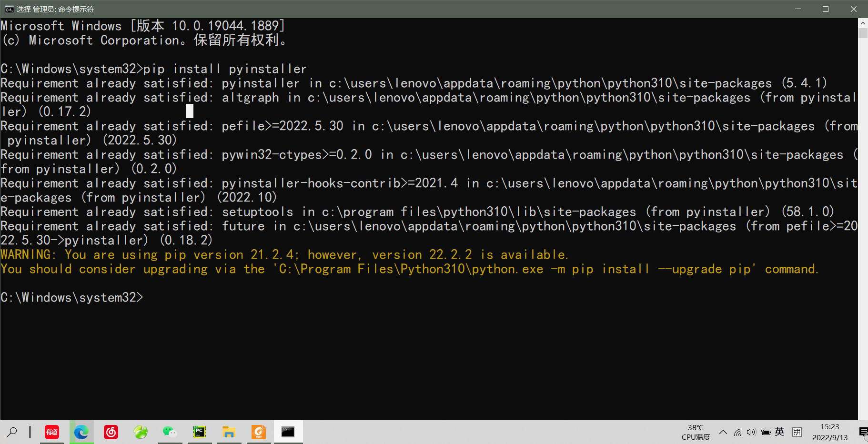The width and height of the screenshot is (868, 444).
Task: Open NetEase Cloud Music in the taskbar
Action: click(111, 432)
